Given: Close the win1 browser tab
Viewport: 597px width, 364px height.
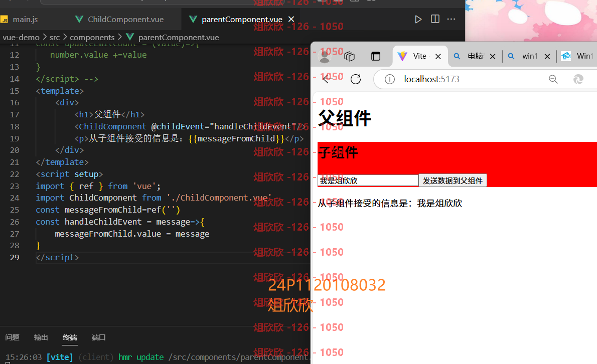Looking at the screenshot, I should [547, 56].
